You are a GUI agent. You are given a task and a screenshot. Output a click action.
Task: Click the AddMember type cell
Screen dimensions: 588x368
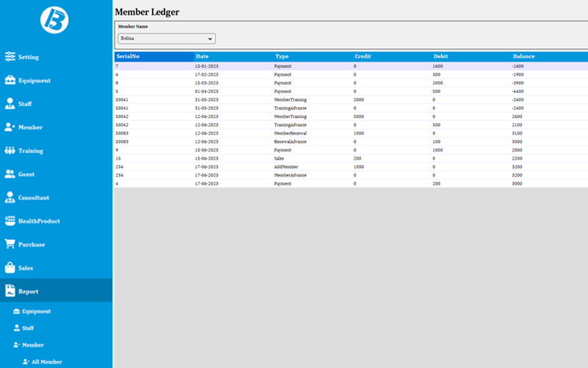pos(286,167)
